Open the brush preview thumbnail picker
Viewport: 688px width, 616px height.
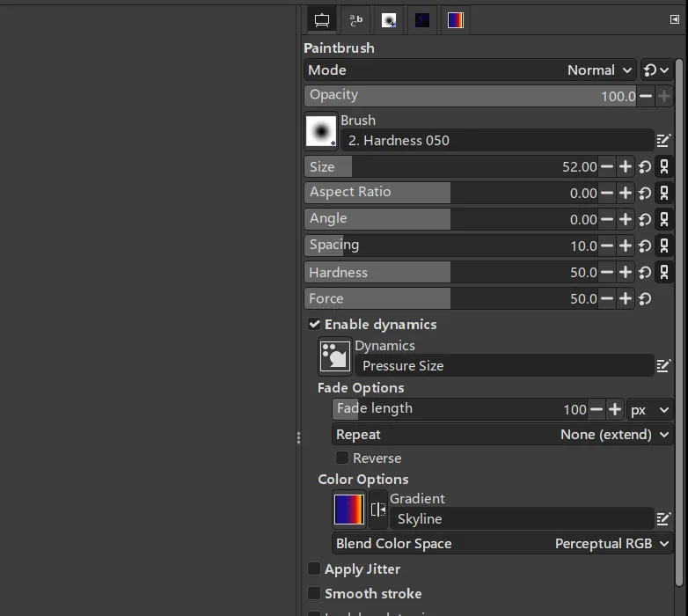[321, 131]
